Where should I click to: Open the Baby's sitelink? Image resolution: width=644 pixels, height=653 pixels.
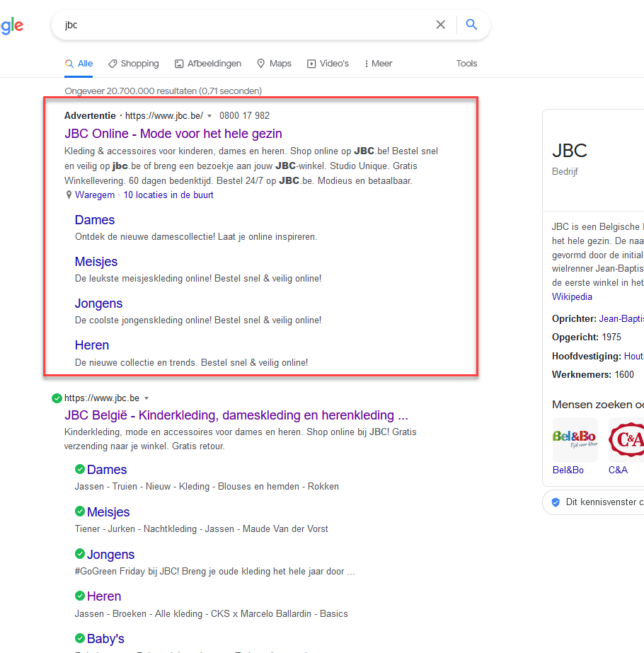(105, 638)
